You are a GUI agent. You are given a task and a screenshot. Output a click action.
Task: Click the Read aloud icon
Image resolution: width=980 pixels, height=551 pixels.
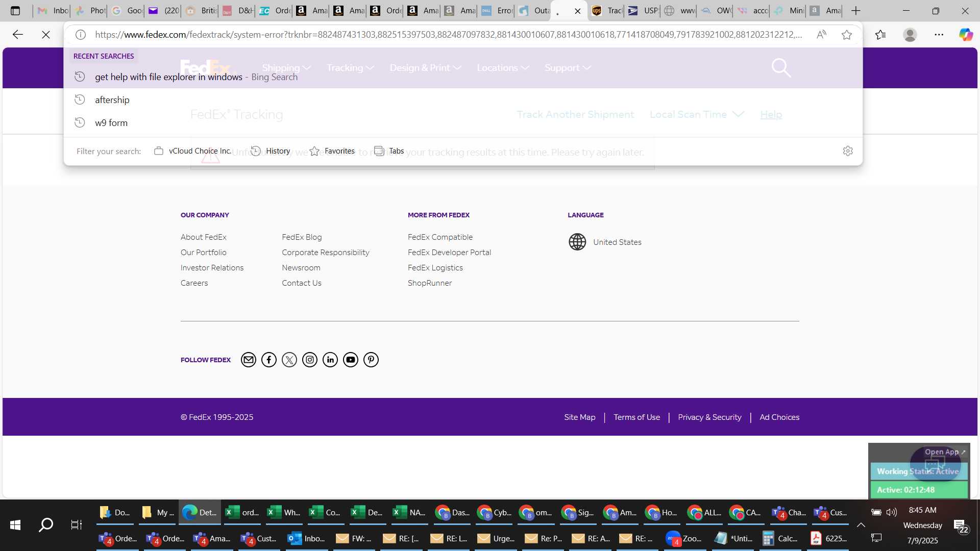click(821, 35)
